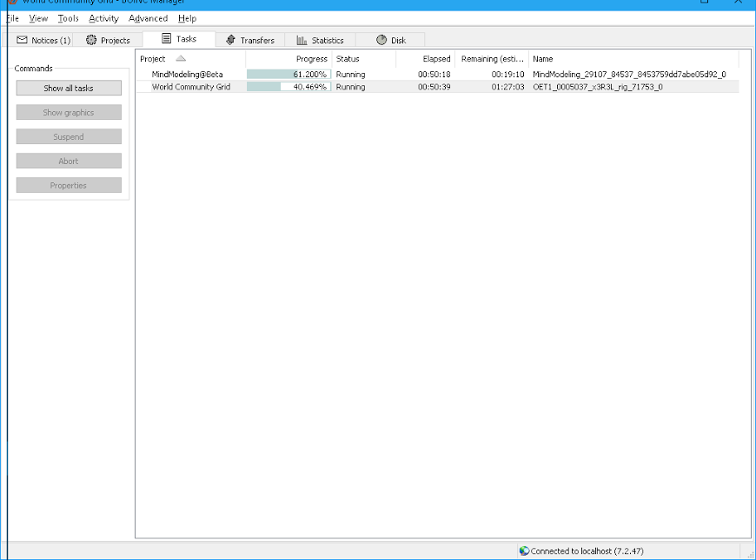Switch to the Projects tab
The width and height of the screenshot is (756, 560).
[108, 40]
